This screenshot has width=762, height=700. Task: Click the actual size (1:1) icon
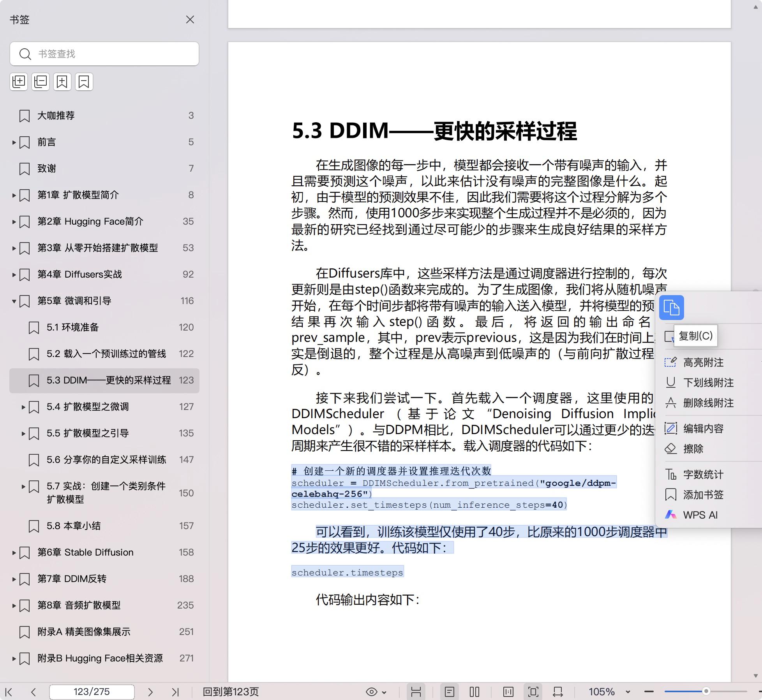click(508, 692)
